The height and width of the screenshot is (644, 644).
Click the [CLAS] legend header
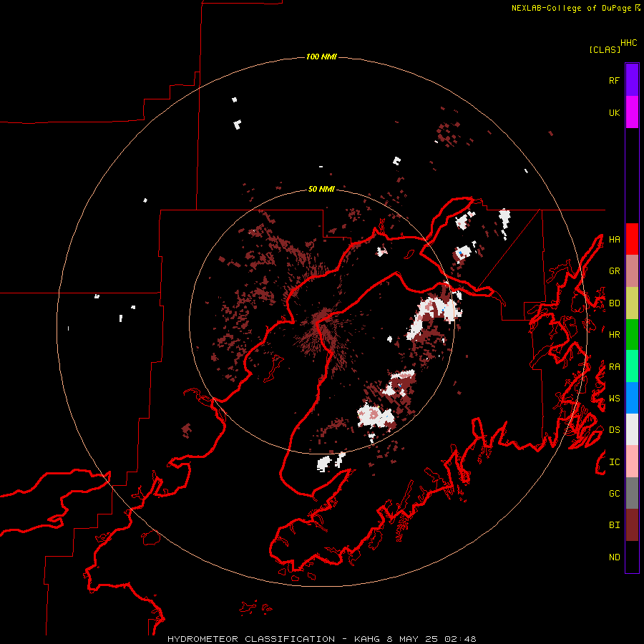[x=605, y=49]
